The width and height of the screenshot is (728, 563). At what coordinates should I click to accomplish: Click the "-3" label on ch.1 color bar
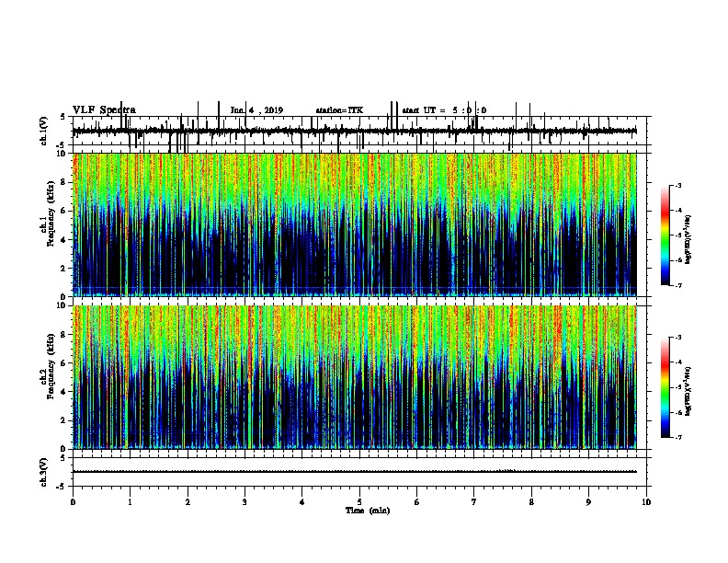pos(677,185)
